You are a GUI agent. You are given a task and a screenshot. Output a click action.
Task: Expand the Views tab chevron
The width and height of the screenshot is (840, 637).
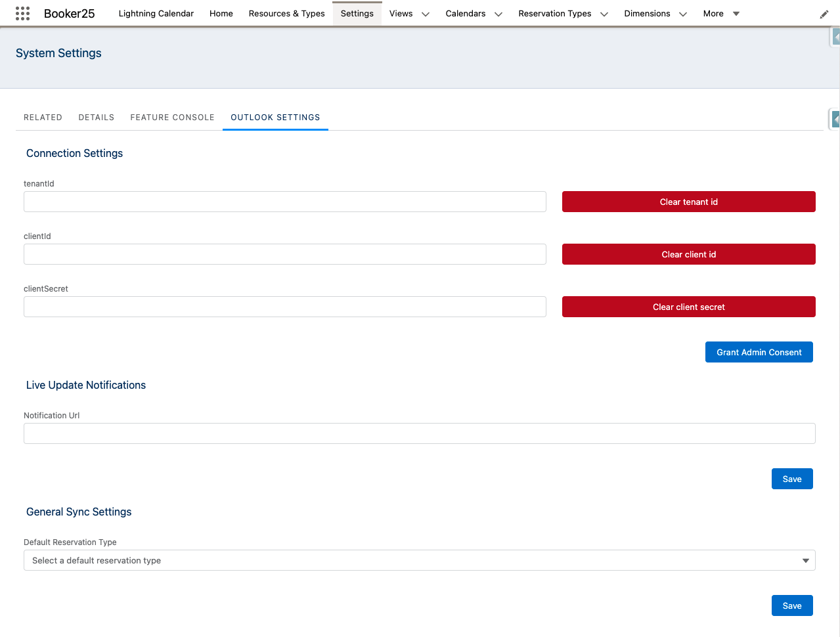[x=425, y=14]
